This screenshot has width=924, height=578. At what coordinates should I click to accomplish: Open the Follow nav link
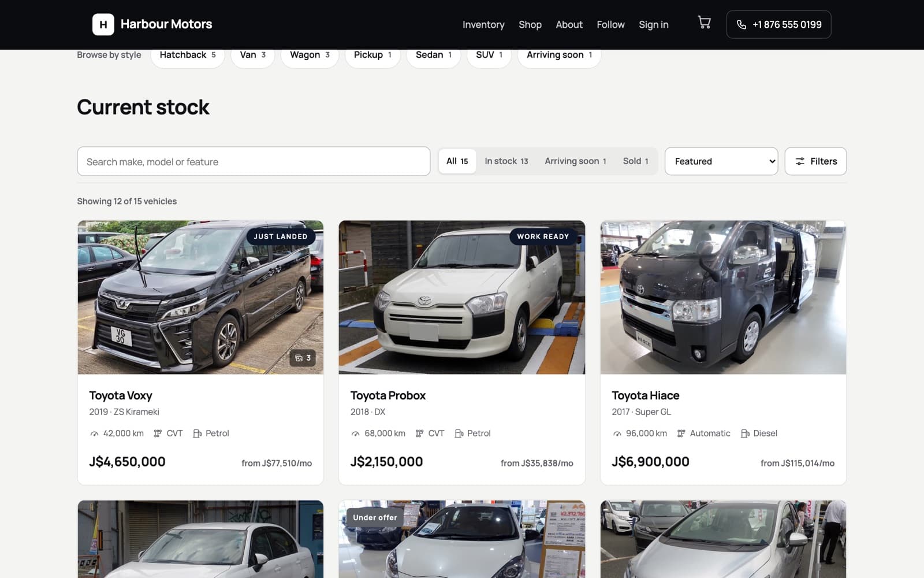(610, 25)
